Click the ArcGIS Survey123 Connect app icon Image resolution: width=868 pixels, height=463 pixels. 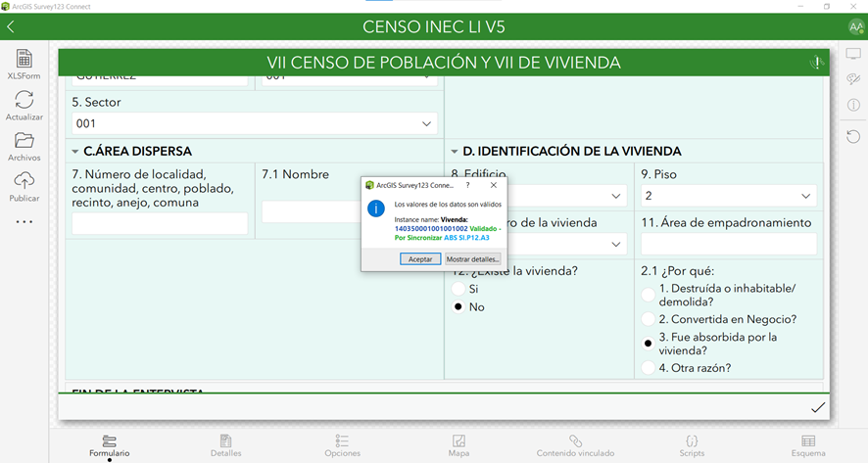[6, 6]
